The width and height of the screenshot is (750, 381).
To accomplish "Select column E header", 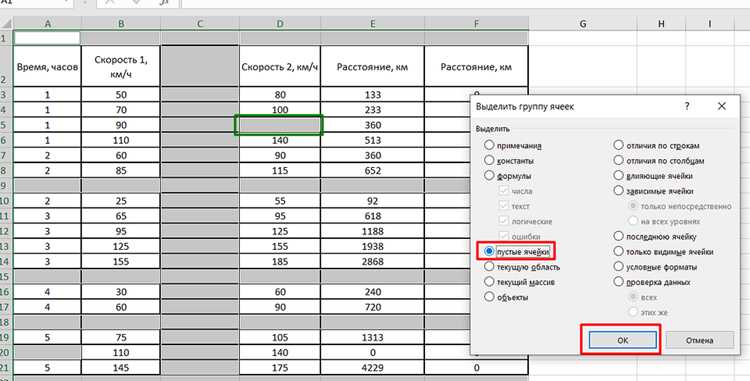I will click(x=372, y=23).
